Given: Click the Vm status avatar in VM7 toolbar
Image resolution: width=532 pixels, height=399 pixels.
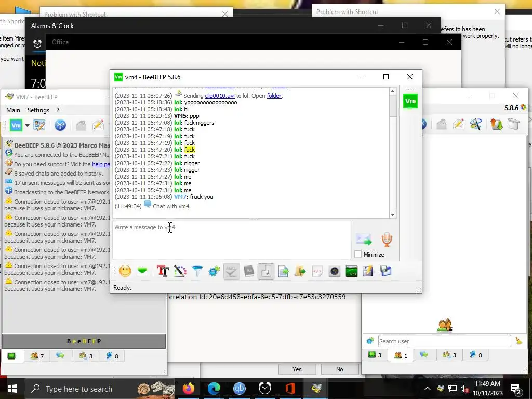Looking at the screenshot, I should click(16, 125).
